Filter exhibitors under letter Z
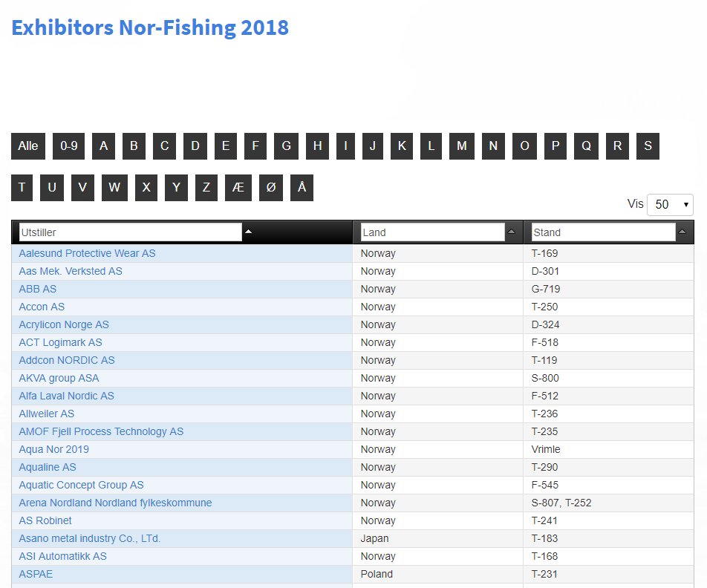This screenshot has height=588, width=707. (206, 188)
